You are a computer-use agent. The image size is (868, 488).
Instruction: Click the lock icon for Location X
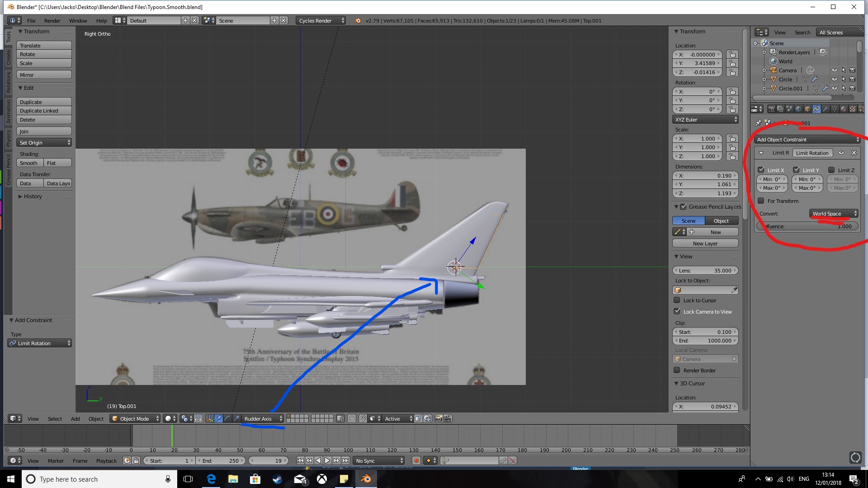(732, 55)
